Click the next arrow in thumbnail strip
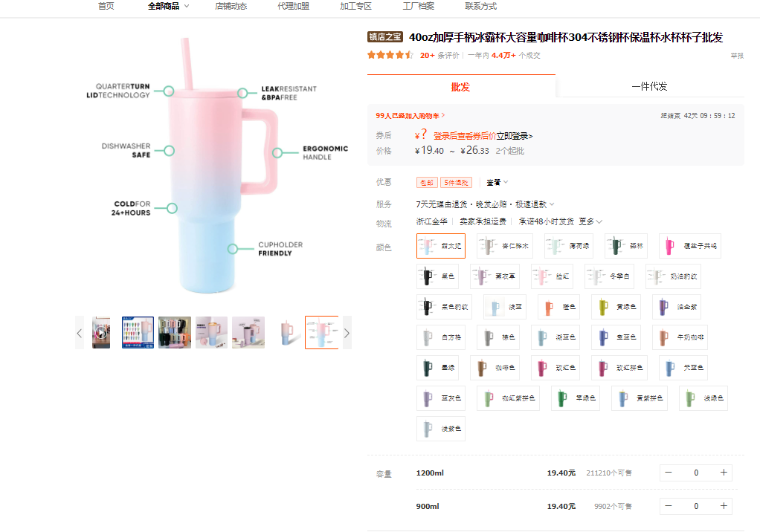 click(x=346, y=333)
